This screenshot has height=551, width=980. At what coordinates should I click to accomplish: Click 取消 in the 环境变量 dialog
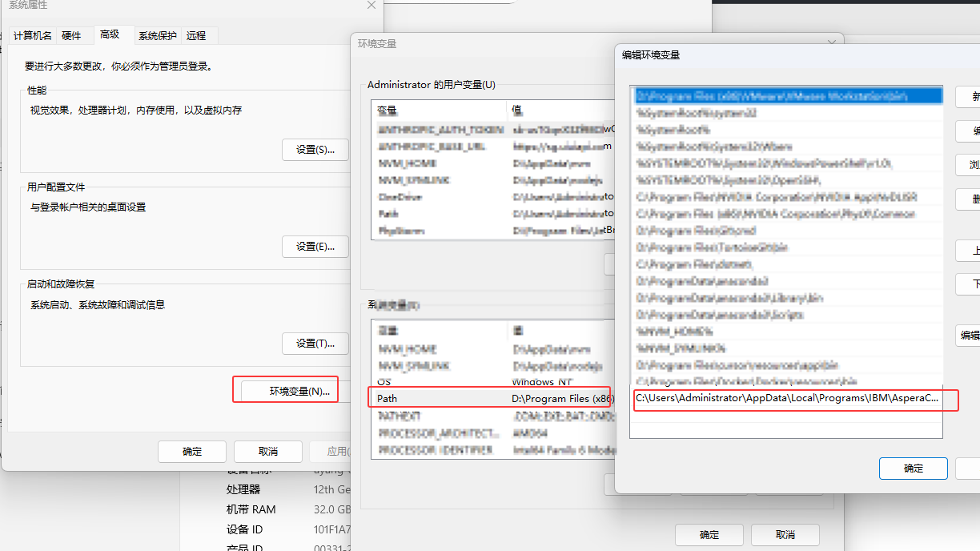785,534
